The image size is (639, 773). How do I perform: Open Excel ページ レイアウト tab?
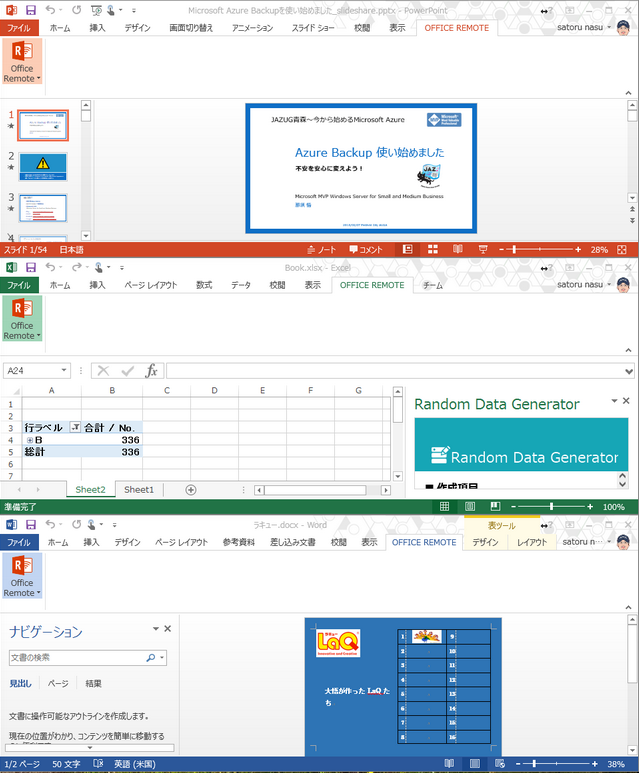150,285
